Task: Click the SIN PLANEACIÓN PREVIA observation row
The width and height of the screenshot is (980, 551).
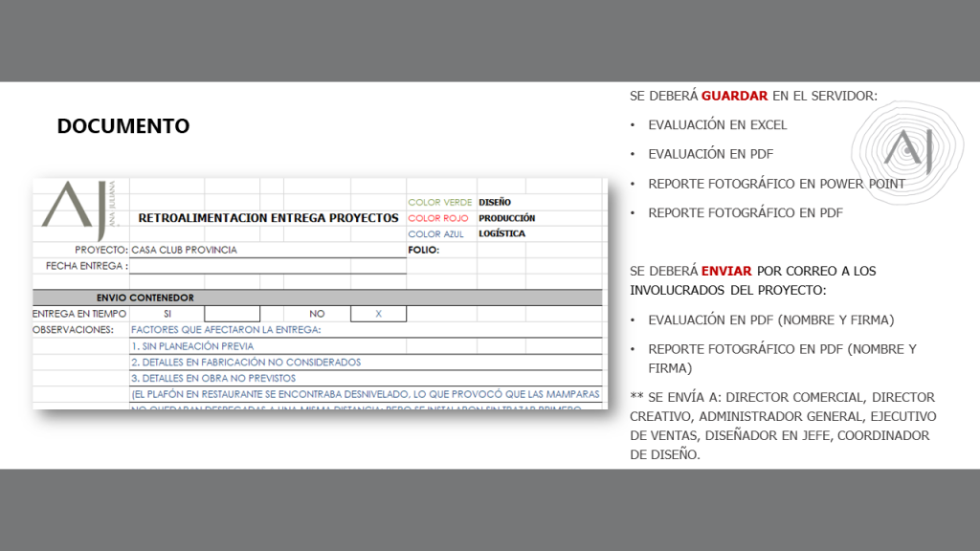Action: (x=192, y=346)
